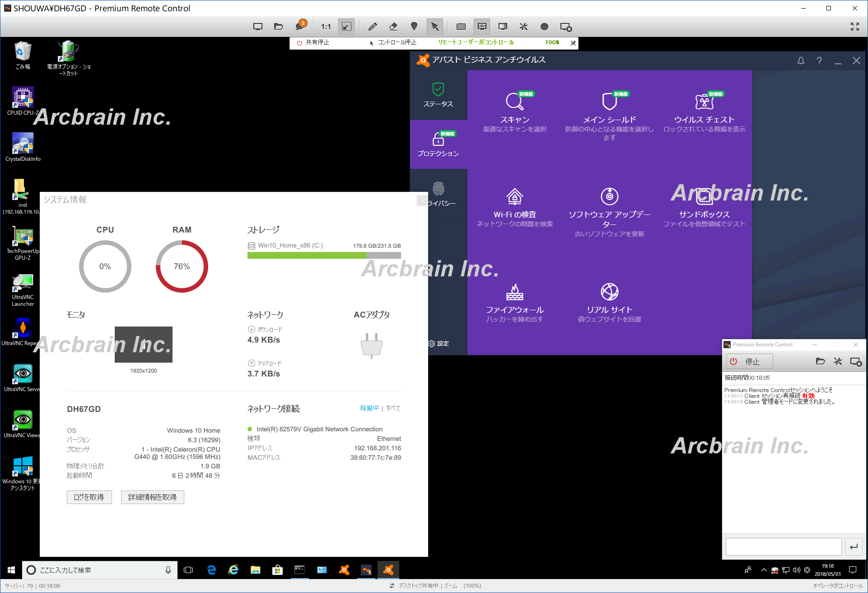Open Task View on remote taskbar

coord(188,570)
